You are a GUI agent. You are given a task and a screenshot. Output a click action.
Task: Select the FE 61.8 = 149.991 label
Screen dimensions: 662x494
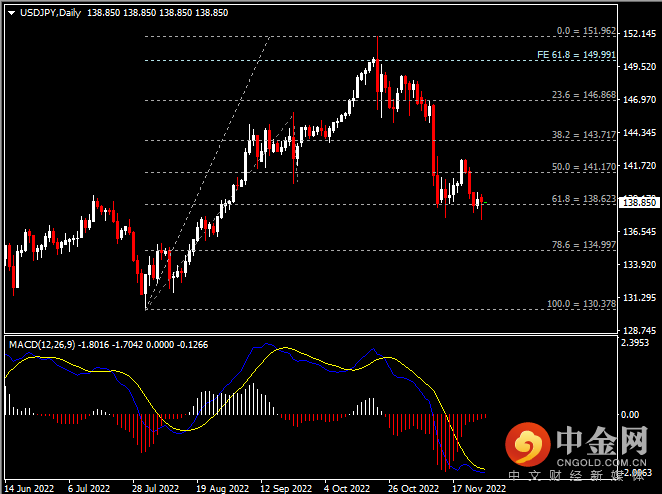point(578,56)
